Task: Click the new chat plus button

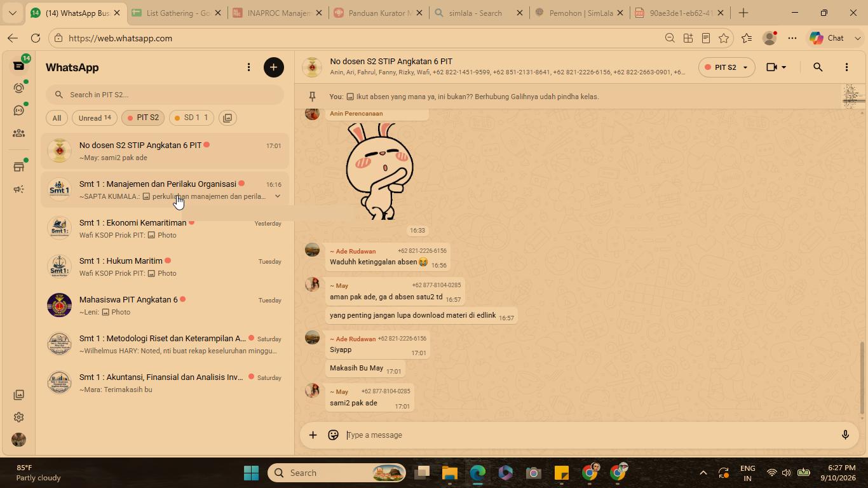Action: point(274,67)
